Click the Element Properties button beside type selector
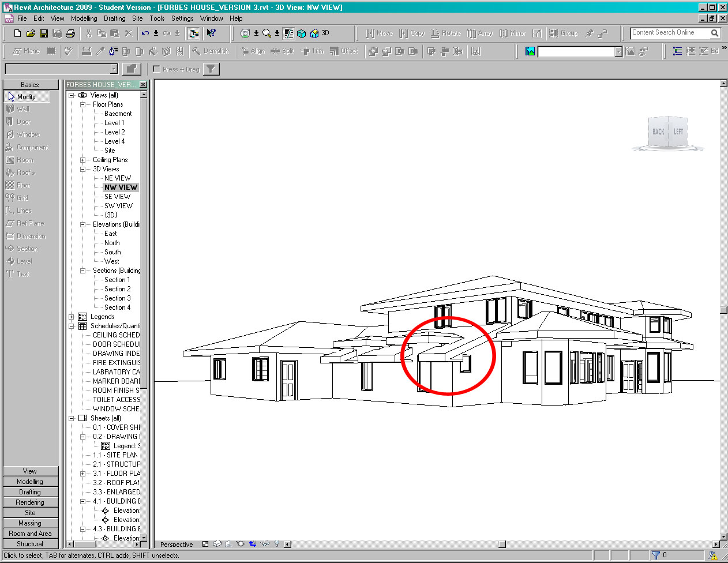Viewport: 728px width, 563px height. 132,69
